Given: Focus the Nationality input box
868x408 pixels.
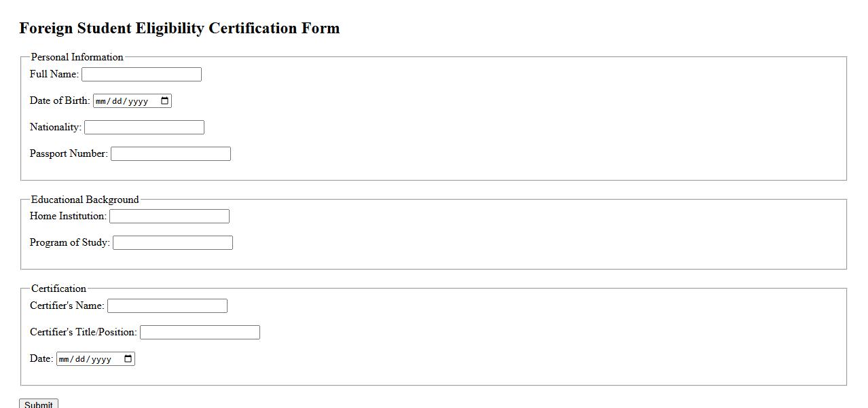Looking at the screenshot, I should coord(144,128).
